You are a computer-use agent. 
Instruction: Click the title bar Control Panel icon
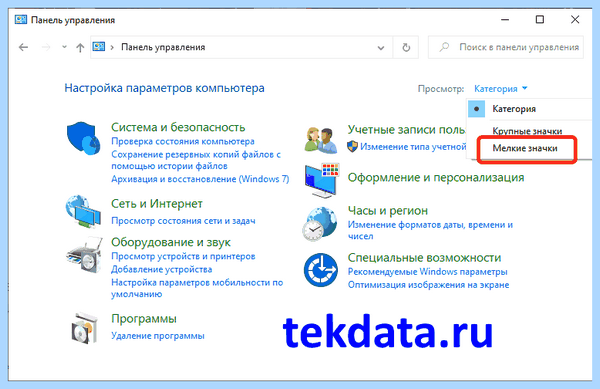click(21, 20)
